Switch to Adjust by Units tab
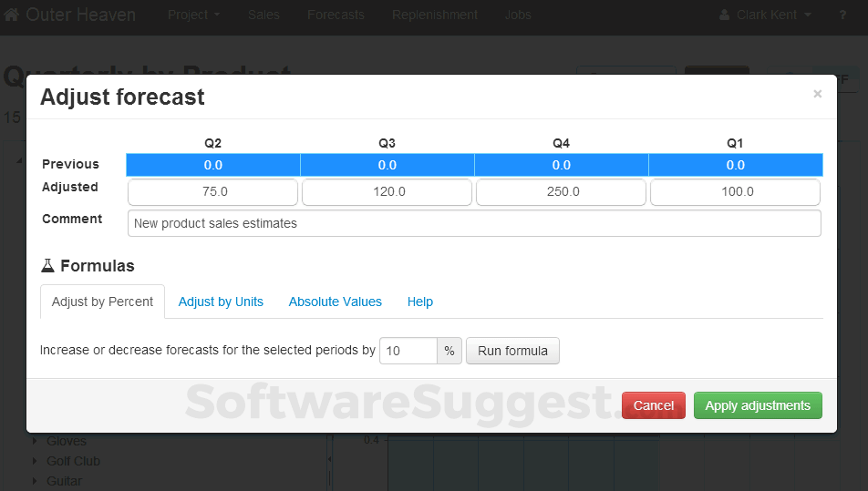Image resolution: width=868 pixels, height=491 pixels. coord(221,302)
